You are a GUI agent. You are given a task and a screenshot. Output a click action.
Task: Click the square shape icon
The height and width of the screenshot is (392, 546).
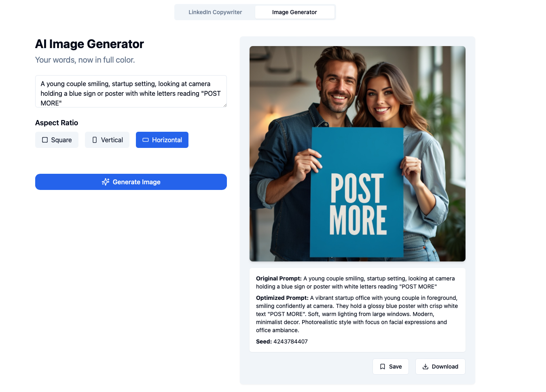45,140
